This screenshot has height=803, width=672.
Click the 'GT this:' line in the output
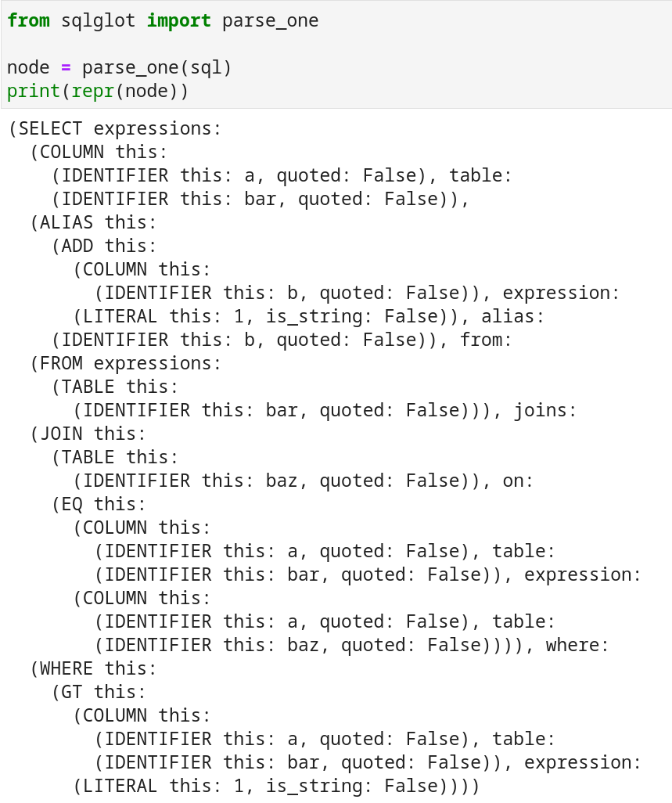(x=99, y=692)
